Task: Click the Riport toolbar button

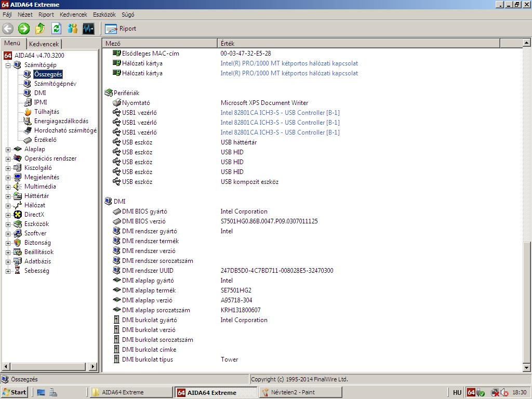Action: click(121, 29)
